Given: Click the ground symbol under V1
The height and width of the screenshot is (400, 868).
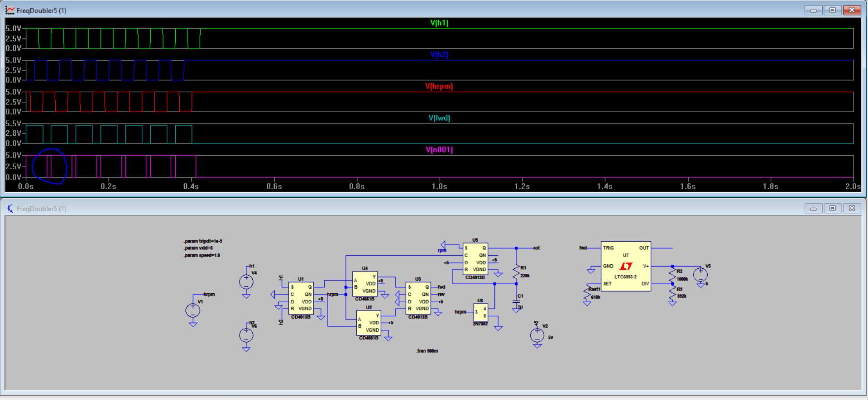Looking at the screenshot, I should (x=193, y=324).
